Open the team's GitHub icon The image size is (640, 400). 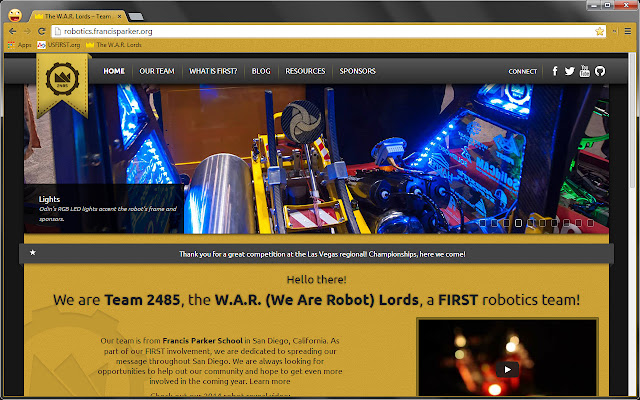click(x=600, y=71)
